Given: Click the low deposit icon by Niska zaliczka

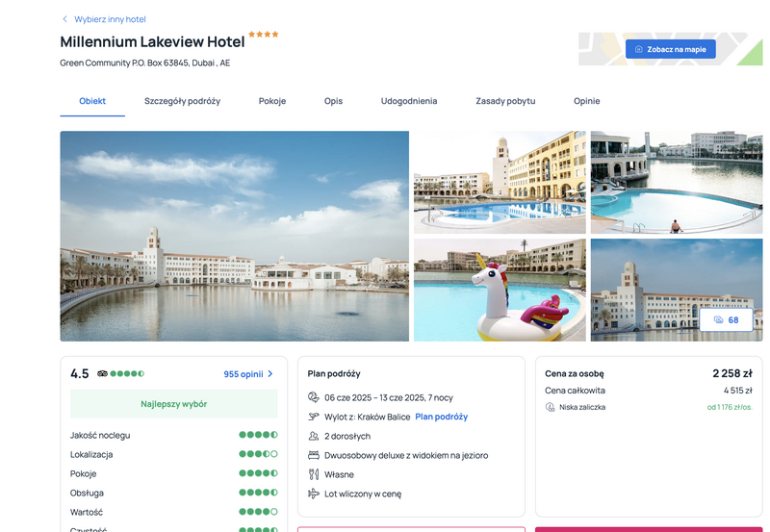Looking at the screenshot, I should coord(550,407).
